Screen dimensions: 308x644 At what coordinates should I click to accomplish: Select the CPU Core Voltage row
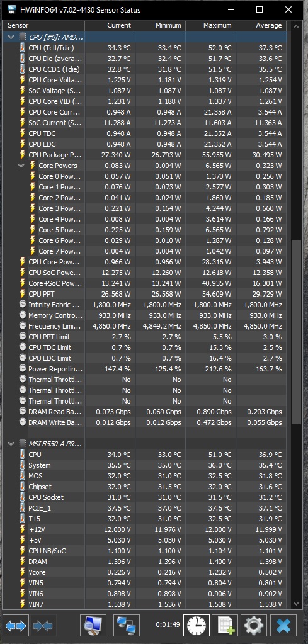[x=145, y=80]
